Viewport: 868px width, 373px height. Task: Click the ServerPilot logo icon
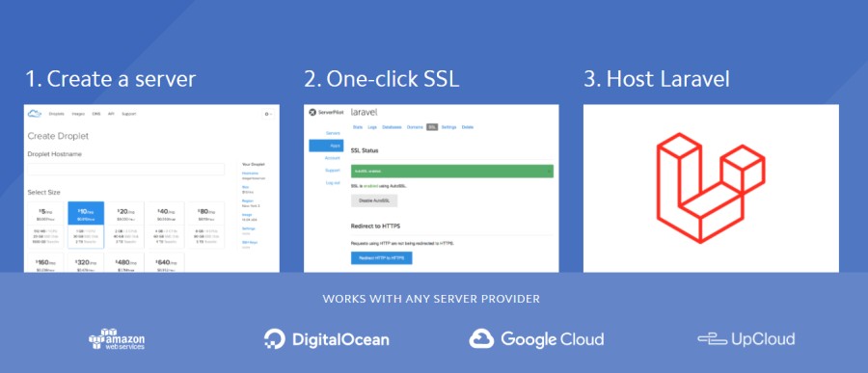coord(312,113)
